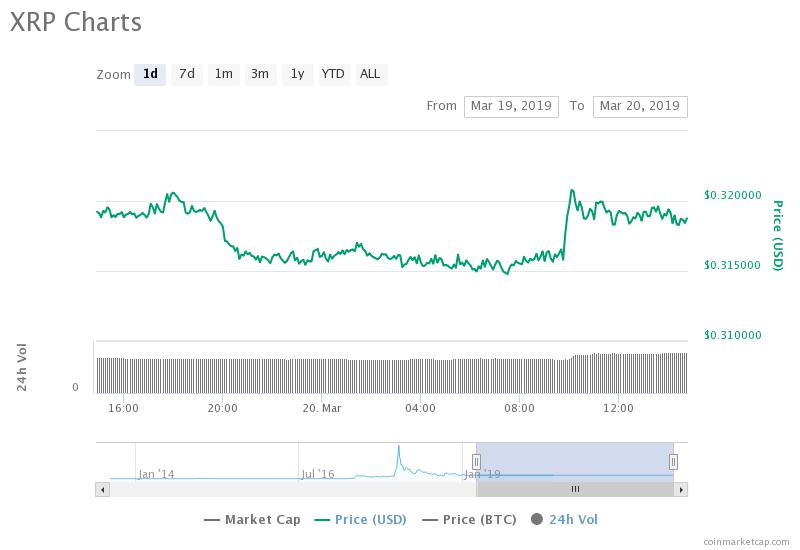This screenshot has height=550, width=800.
Task: Click the navigator scrollbar thumb grip
Action: (575, 489)
